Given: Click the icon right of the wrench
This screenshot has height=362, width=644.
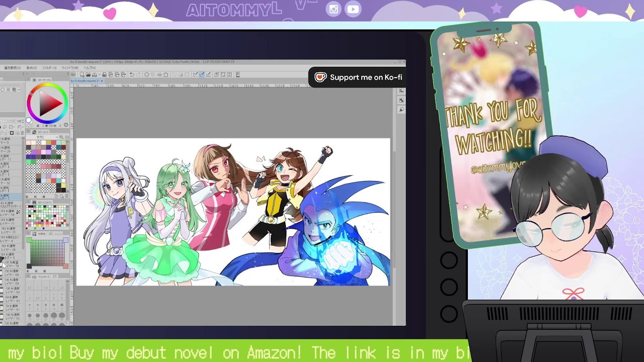Looking at the screenshot, I should (x=67, y=137).
